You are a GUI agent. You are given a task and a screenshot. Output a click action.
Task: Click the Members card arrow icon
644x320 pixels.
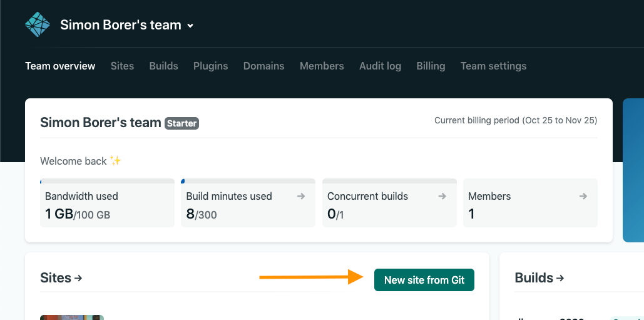pyautogui.click(x=583, y=196)
